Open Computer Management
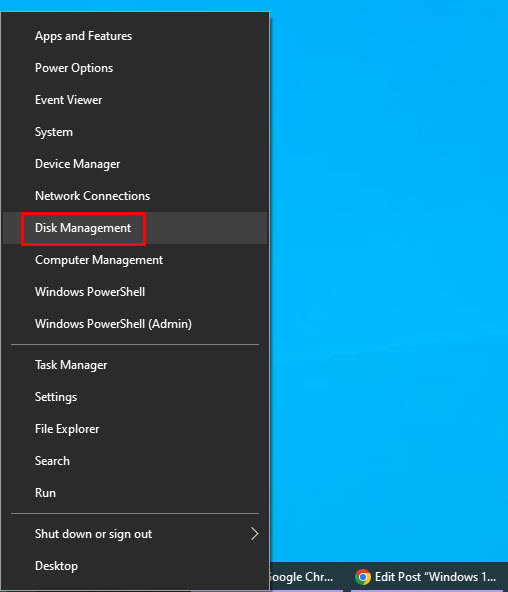Viewport: 508px width, 592px height. [x=135, y=260]
